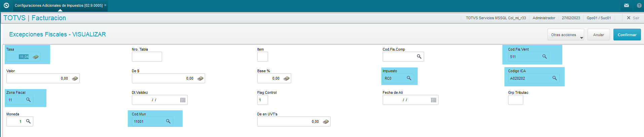Click the calculator icon in Valor field
The height and width of the screenshot is (137, 644).
coord(75,78)
